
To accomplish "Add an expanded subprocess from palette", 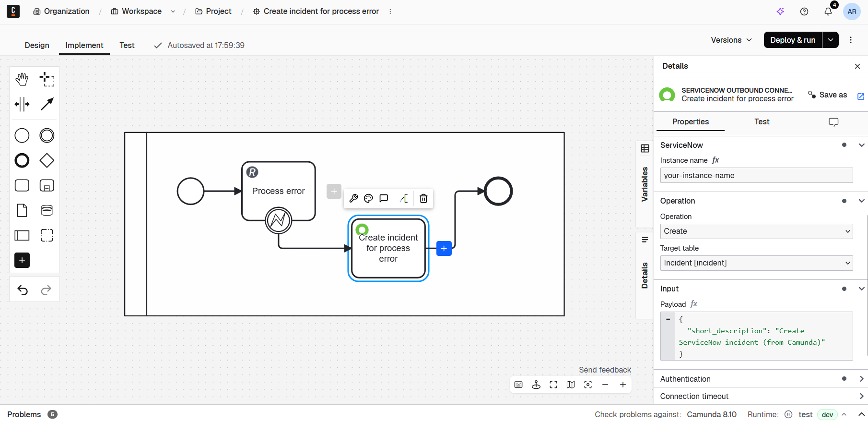I will point(47,185).
